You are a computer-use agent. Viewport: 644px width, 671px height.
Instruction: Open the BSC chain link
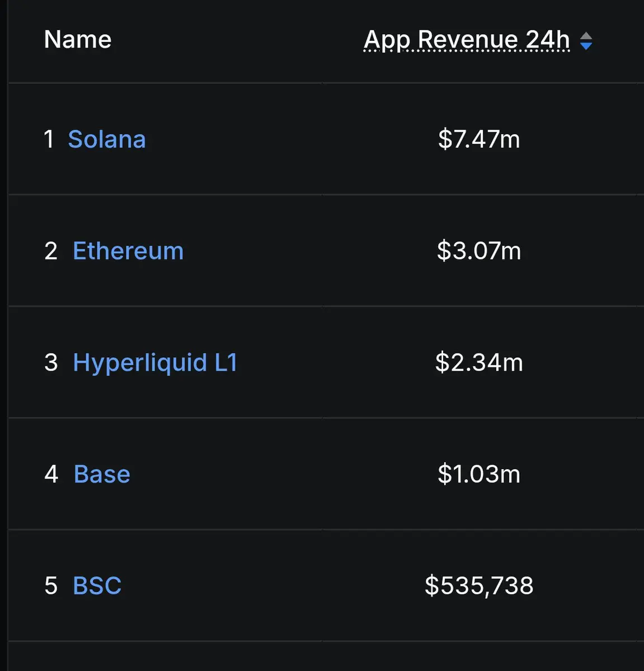click(97, 586)
